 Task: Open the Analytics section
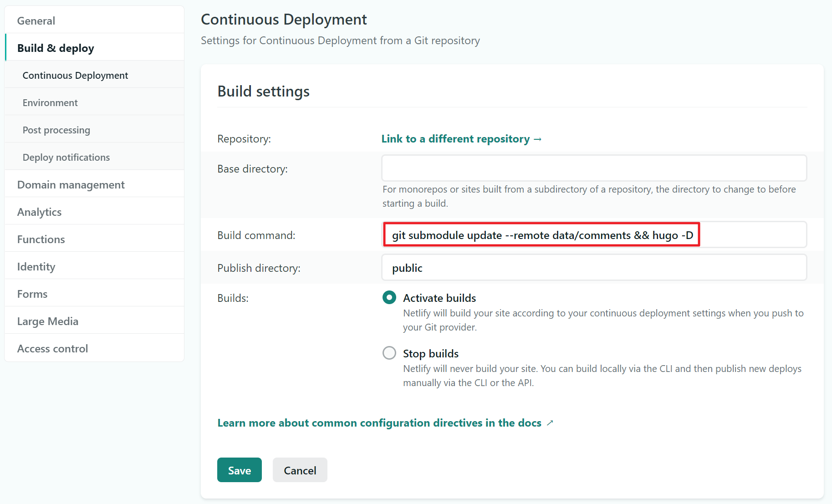tap(94, 212)
